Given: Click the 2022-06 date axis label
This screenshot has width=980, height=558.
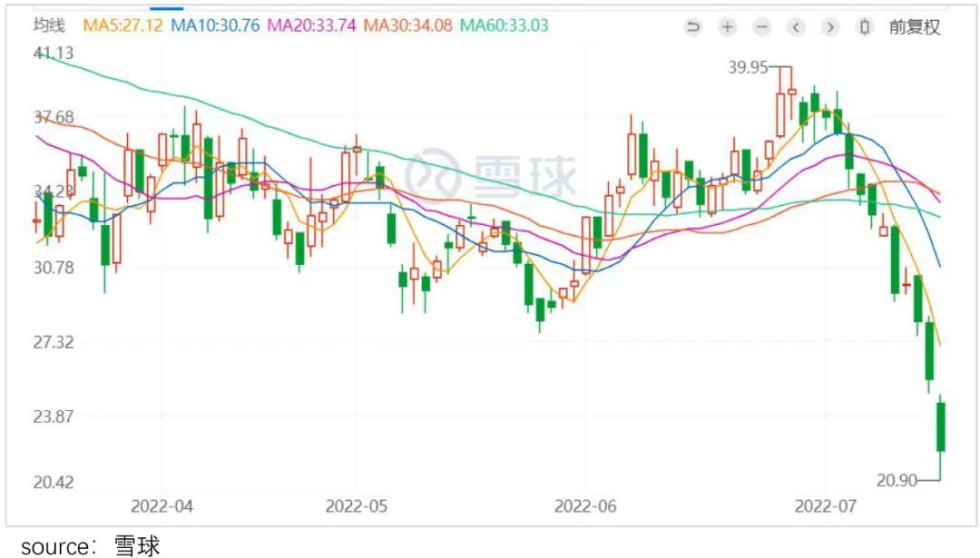Looking at the screenshot, I should 585,505.
